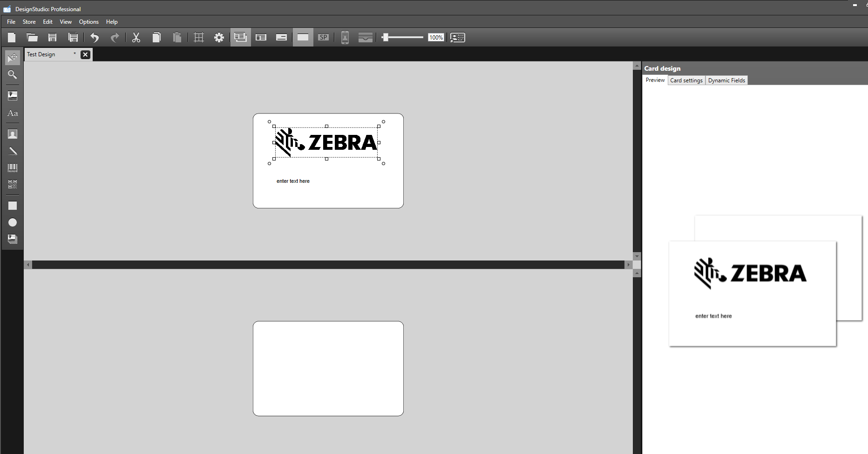Toggle the highlighted stacked-panels view button
The image size is (868, 454).
click(x=240, y=37)
